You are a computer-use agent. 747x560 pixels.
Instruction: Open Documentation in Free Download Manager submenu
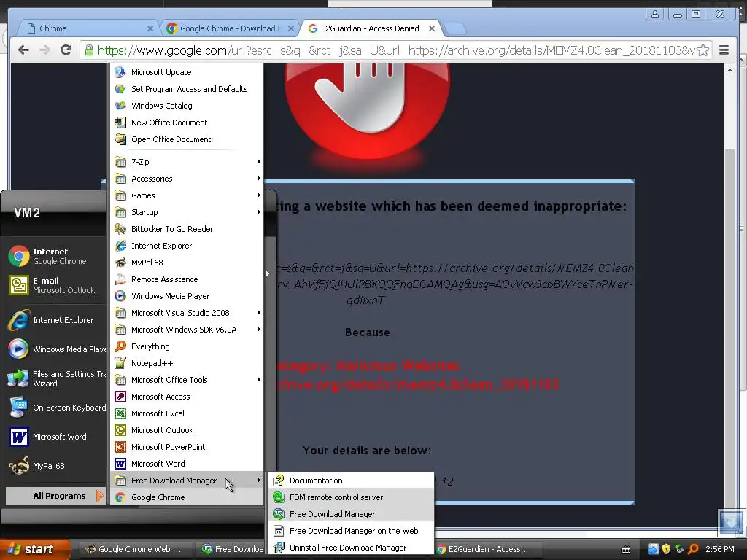(352, 481)
